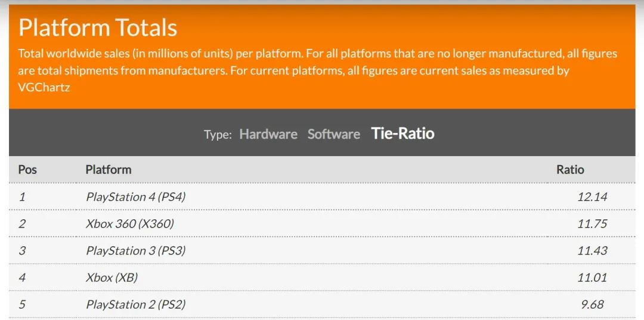The height and width of the screenshot is (320, 644).
Task: Open the PlayStation 2 (PS2) entry
Action: (x=136, y=305)
